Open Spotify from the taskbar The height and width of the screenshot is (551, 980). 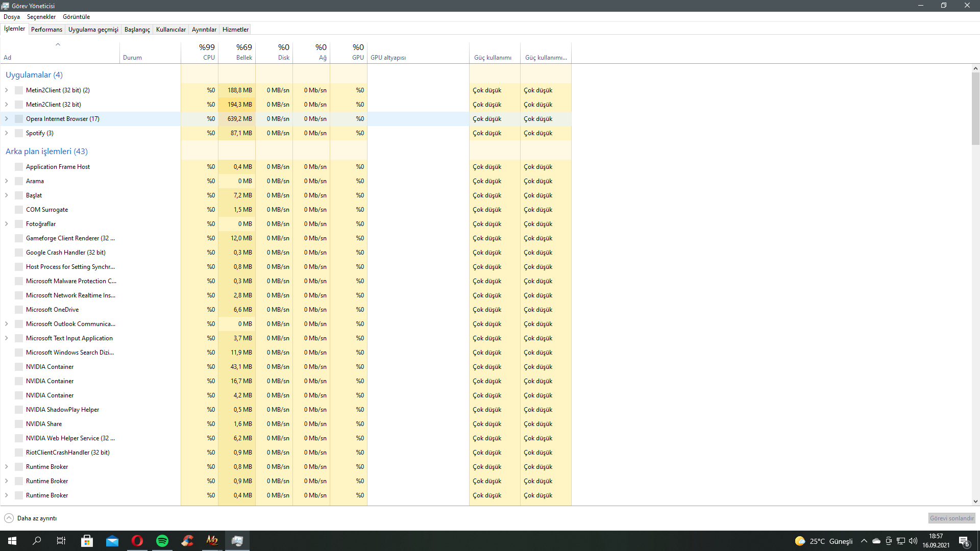(162, 541)
